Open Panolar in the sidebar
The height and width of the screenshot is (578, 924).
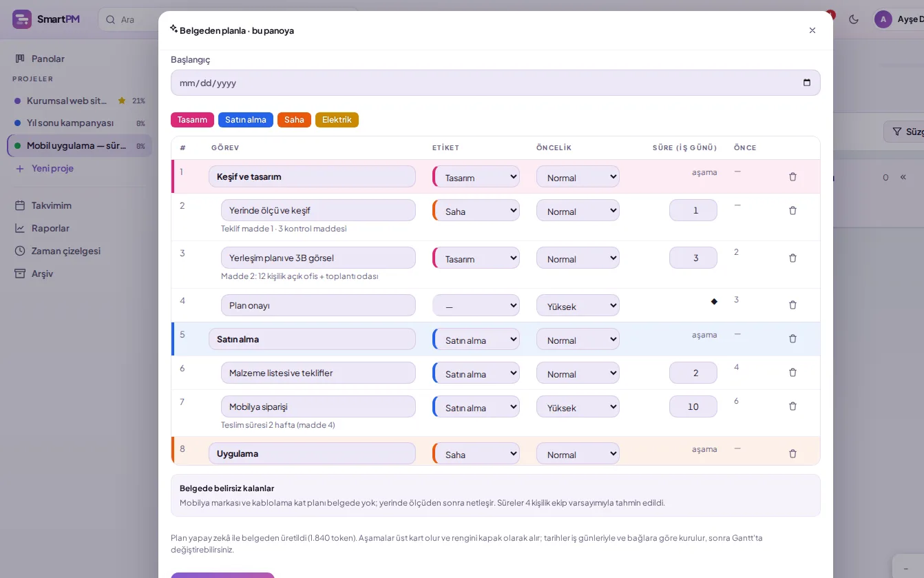coord(79,59)
